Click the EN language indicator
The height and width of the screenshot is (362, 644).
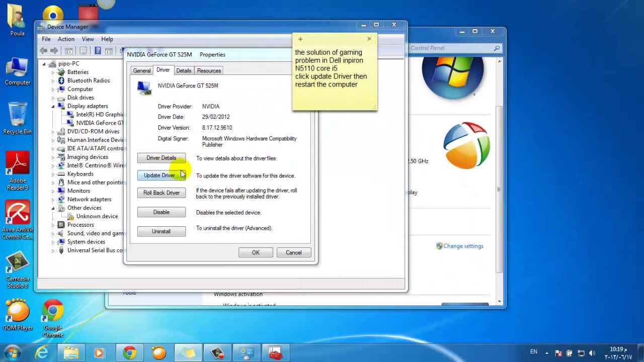point(534,352)
